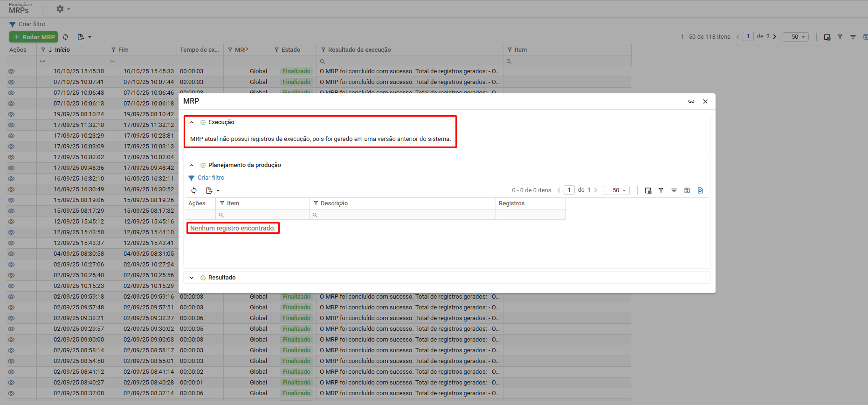Open the filter icon on the Descrição column
The image size is (868, 405).
coord(316,203)
